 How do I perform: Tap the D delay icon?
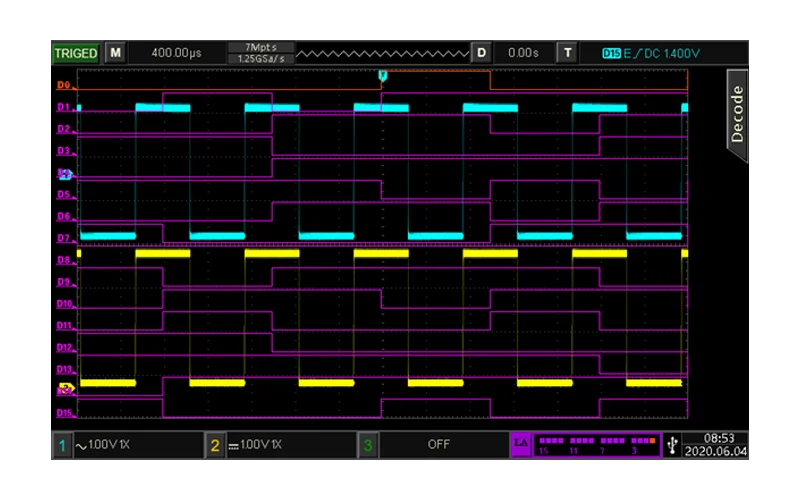[482, 52]
